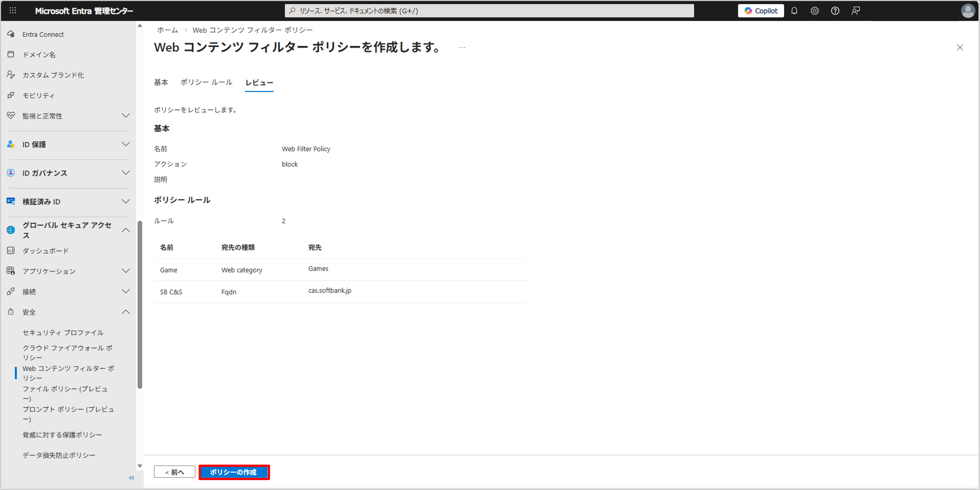Open セキュリティ プロファイル in sidebar

coord(63,332)
